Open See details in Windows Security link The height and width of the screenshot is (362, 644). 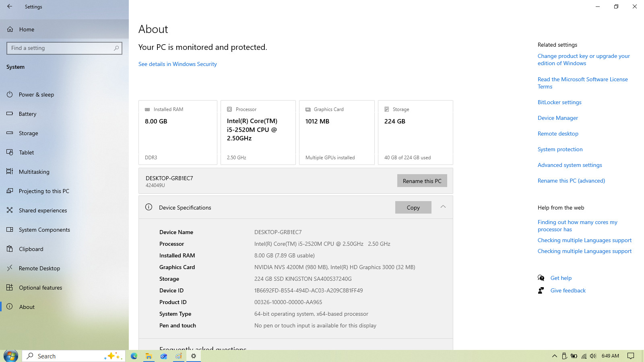pos(178,64)
